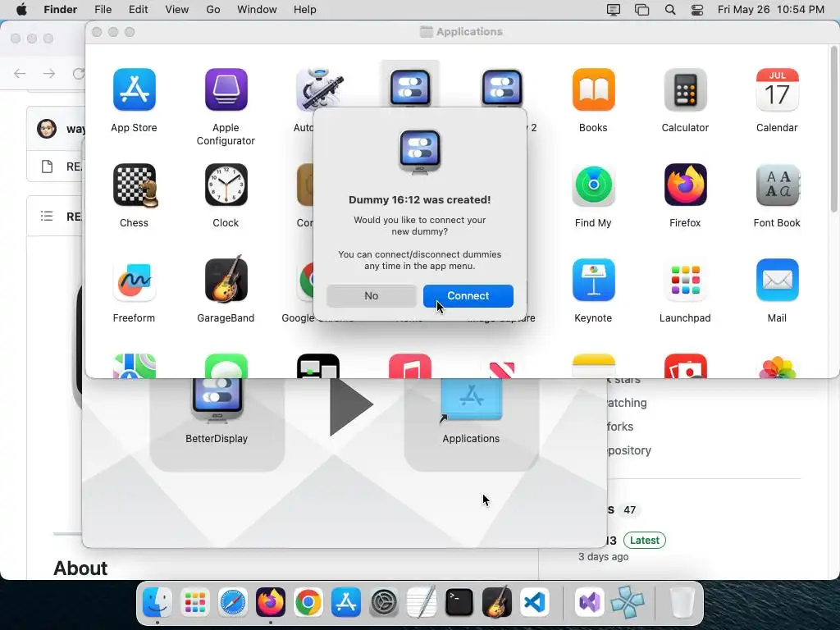This screenshot has width=840, height=630.
Task: Click user avatar on GitHub page
Action: pyautogui.click(x=47, y=129)
